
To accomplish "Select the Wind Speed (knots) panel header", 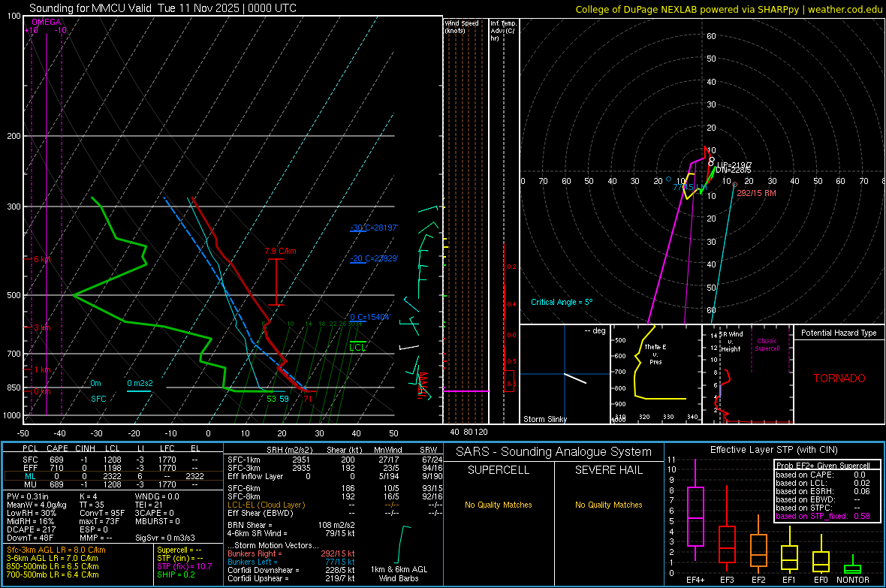I will (x=462, y=26).
